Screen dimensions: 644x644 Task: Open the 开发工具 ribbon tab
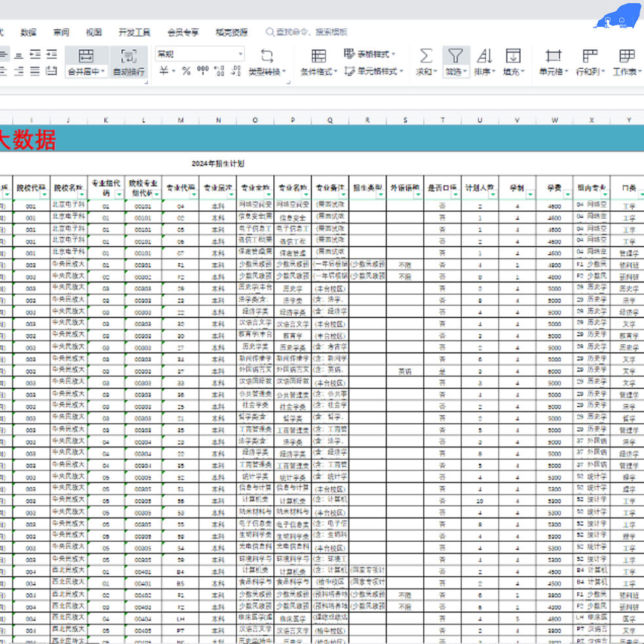tap(134, 32)
